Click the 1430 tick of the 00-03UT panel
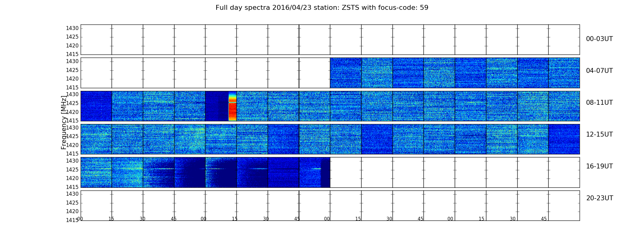Image resolution: width=644 pixels, height=245 pixels. (72, 28)
